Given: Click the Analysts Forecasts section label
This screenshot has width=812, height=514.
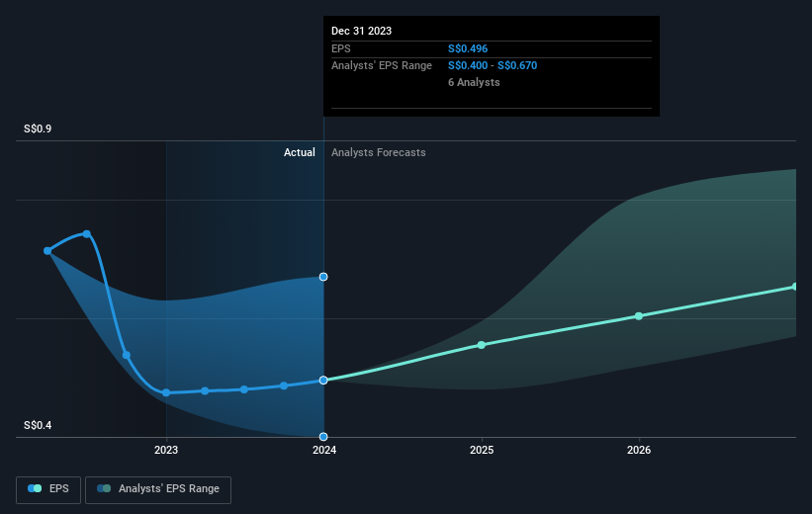Looking at the screenshot, I should (x=379, y=152).
